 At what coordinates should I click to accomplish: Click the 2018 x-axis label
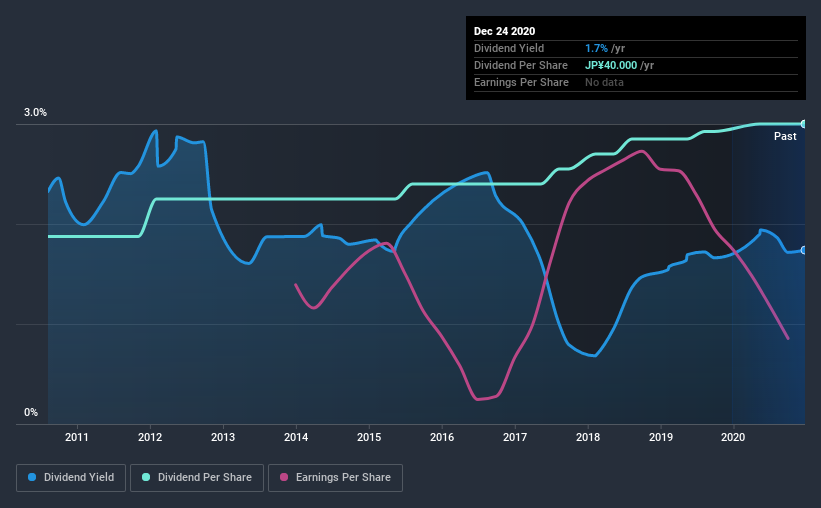pos(588,437)
